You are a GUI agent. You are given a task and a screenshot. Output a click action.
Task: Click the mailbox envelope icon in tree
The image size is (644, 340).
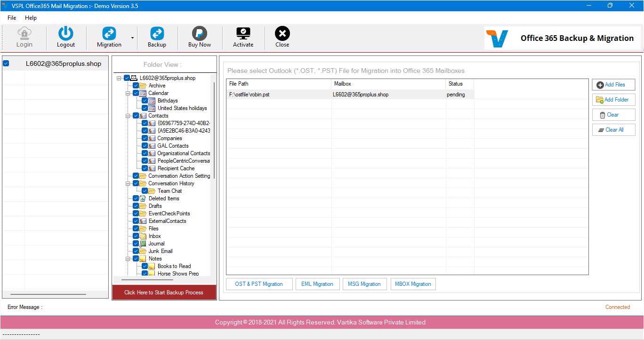tap(134, 78)
